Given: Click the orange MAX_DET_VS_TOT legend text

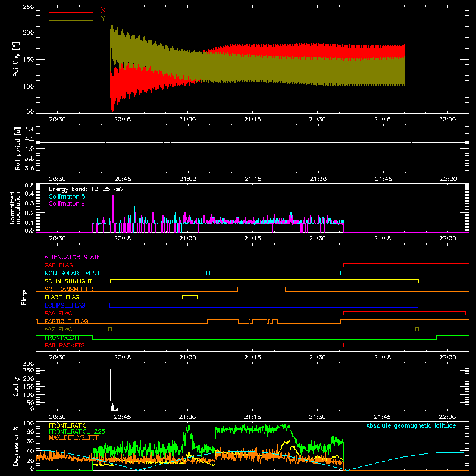Looking at the screenshot, I should click(x=74, y=437).
